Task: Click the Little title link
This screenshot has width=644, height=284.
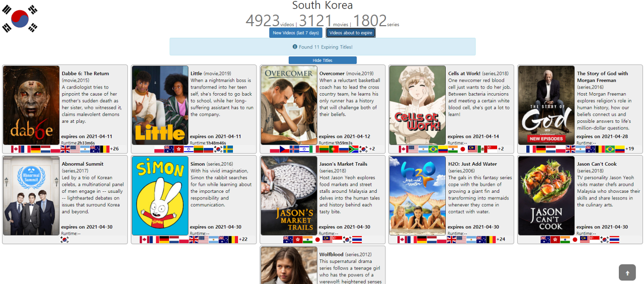Action: point(196,74)
